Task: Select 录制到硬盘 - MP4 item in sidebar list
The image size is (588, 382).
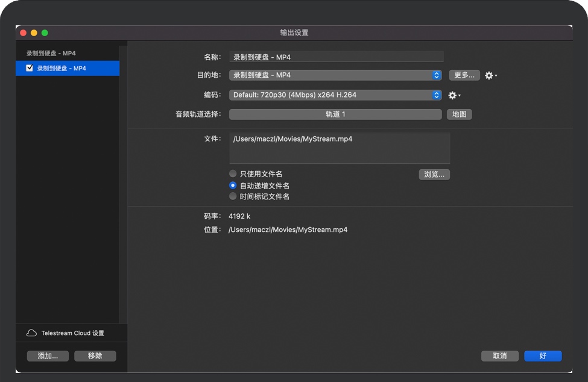Action: (66, 69)
